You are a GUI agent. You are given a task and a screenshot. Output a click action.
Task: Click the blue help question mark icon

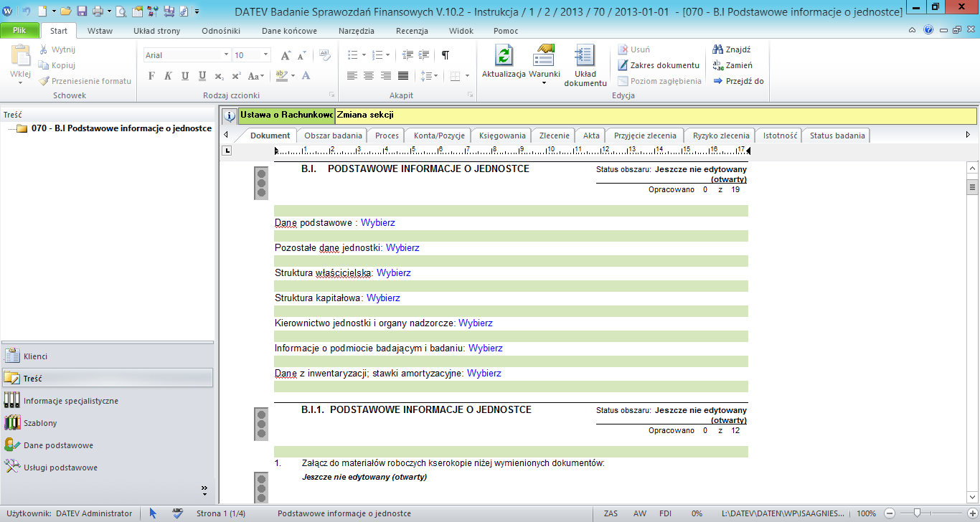[x=928, y=31]
